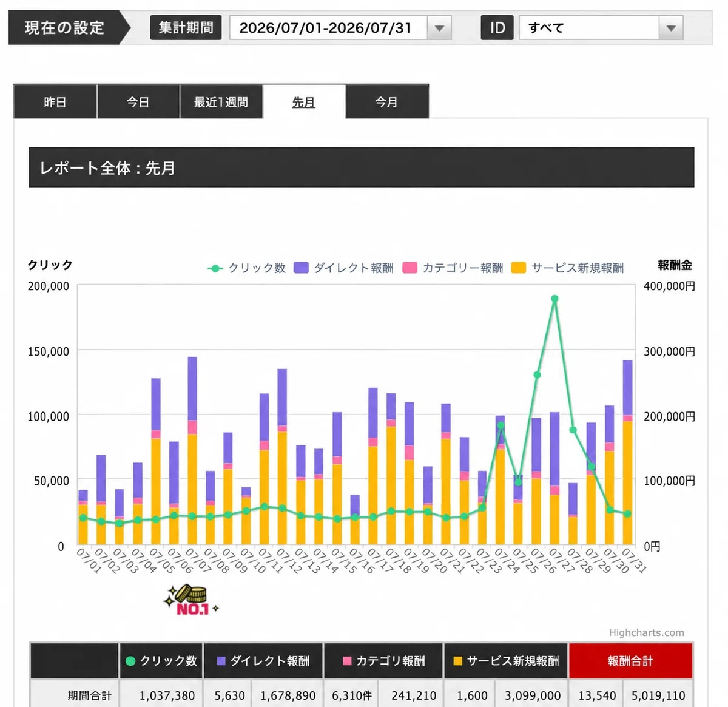This screenshot has height=707, width=728.
Task: Click the total clicks value 1,037,380
Action: point(167,695)
